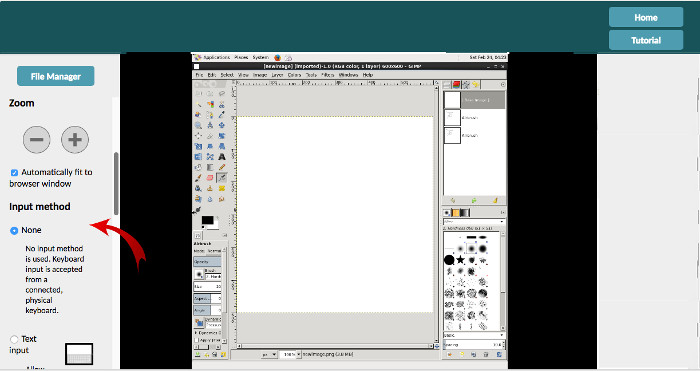Launch Firefox from the top panel
Viewport: 700px width, 371px height.
click(x=277, y=57)
